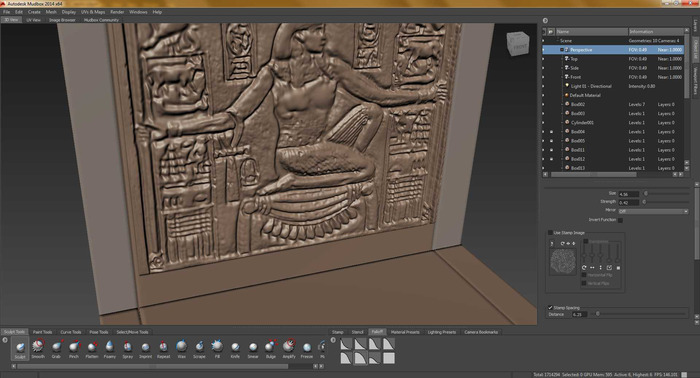Viewport: 700px width, 378px height.
Task: Switch to the Image Browser tab
Action: [62, 20]
